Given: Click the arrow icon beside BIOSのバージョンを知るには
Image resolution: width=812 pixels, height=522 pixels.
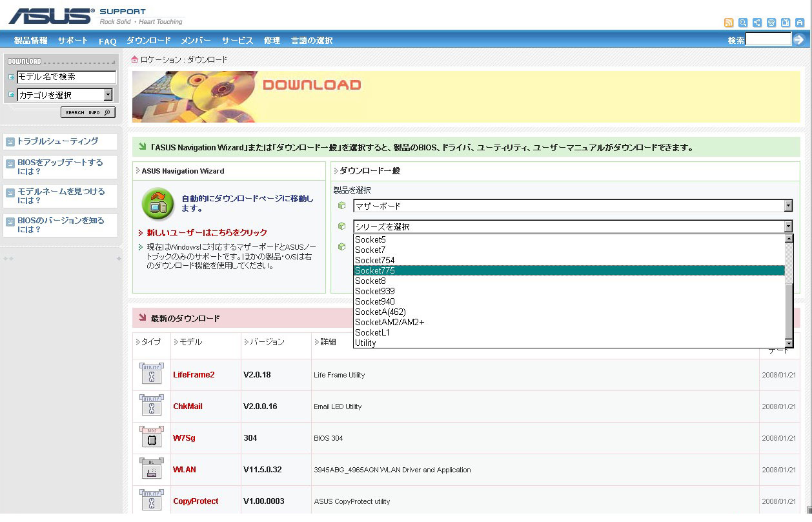Looking at the screenshot, I should [x=10, y=221].
